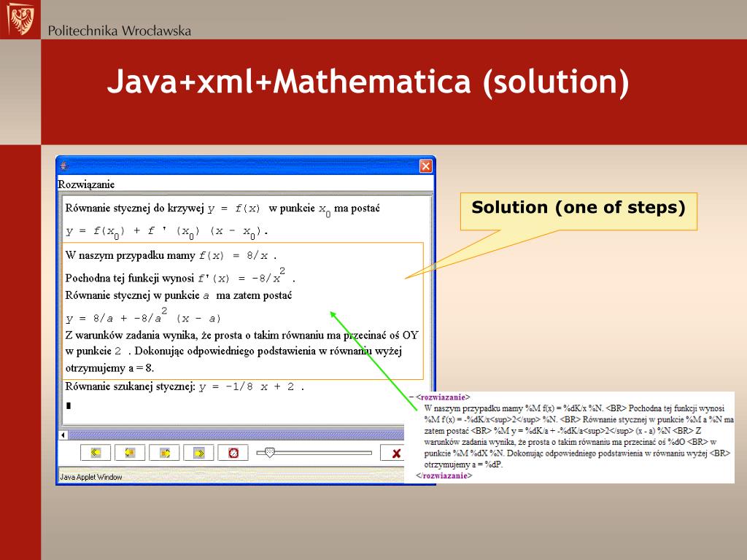The width and height of the screenshot is (747, 560).
Task: Click the step speed slider thumb
Action: coord(269,453)
